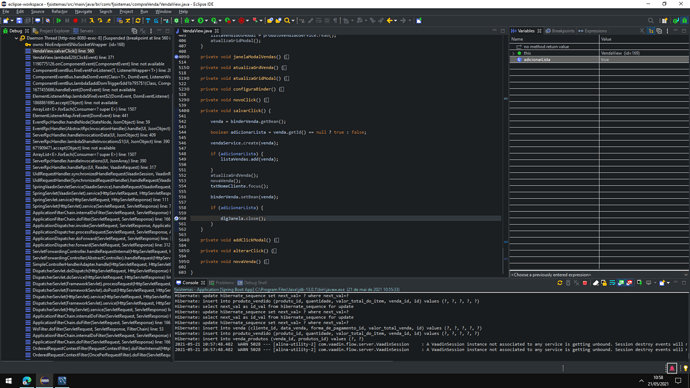Switch to the Debug perspective icon
This screenshot has width=690, height=388.
click(684, 21)
